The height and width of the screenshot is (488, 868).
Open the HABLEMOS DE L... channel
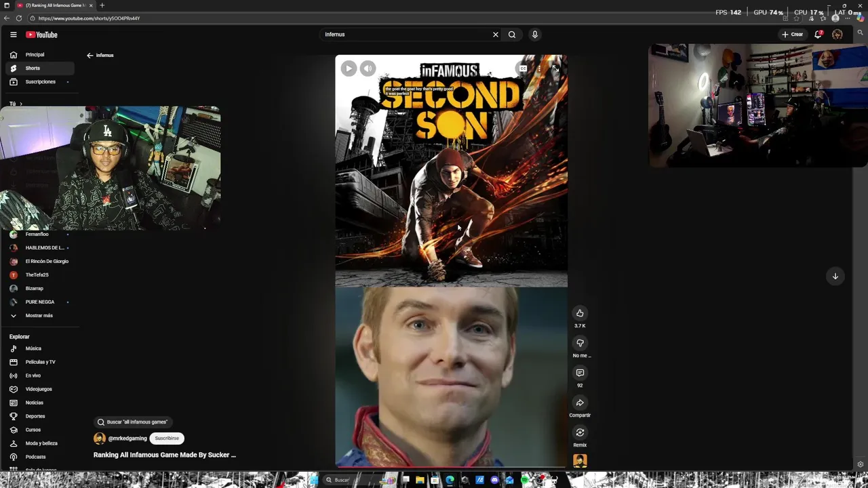click(39, 248)
